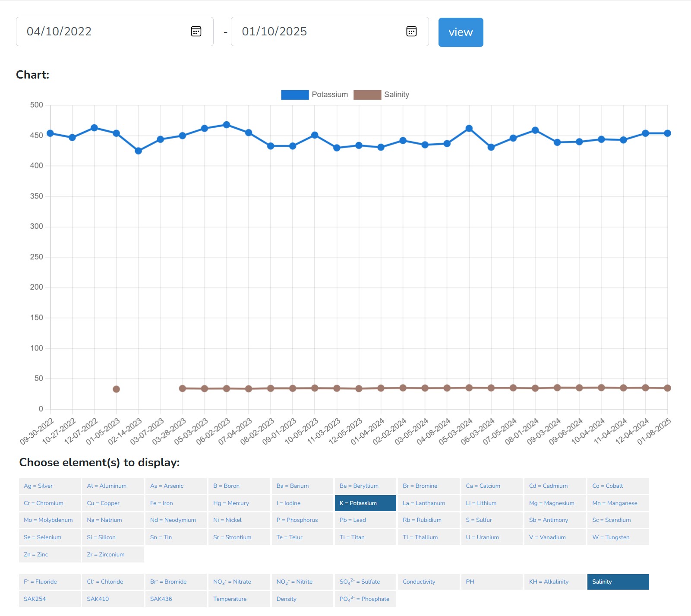Select the Sr = Strontium element
This screenshot has width=691, height=616.
pos(239,537)
